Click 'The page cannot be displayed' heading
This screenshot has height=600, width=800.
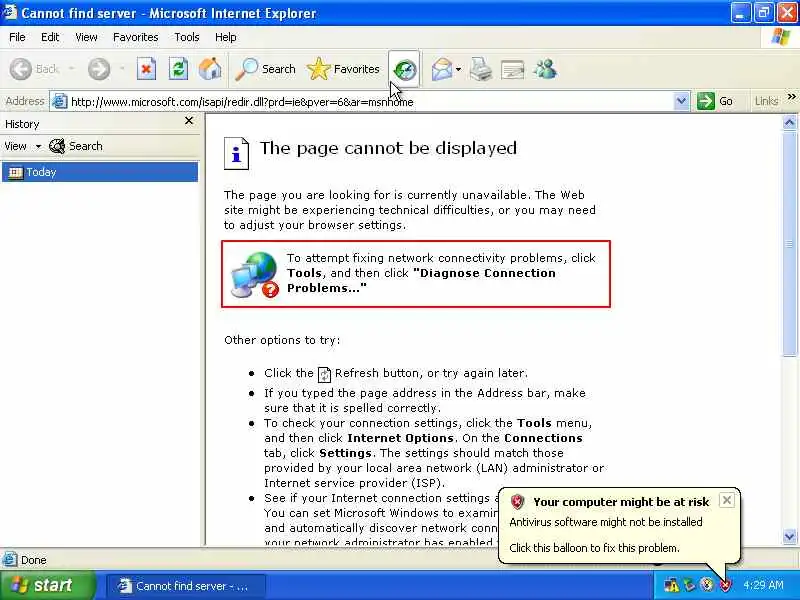[x=388, y=148]
